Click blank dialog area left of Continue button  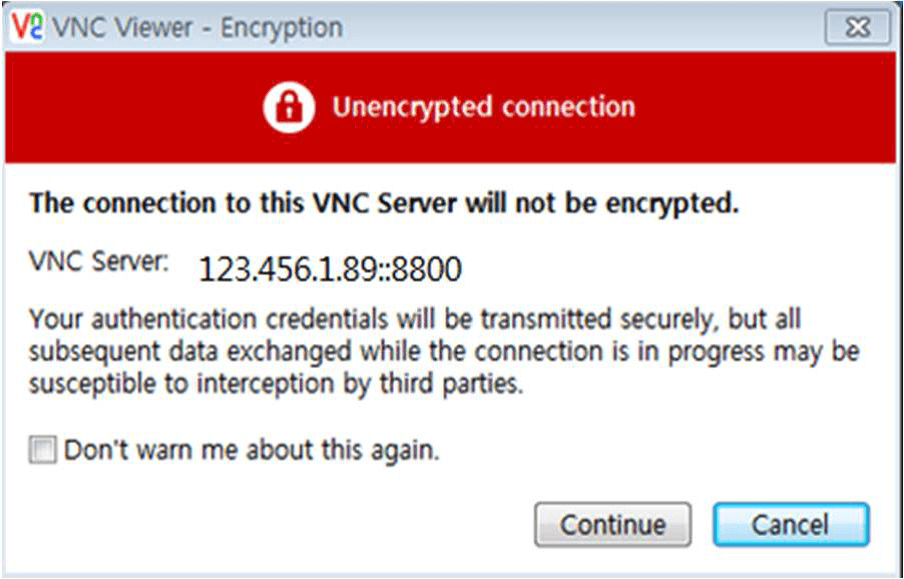click(x=277, y=525)
